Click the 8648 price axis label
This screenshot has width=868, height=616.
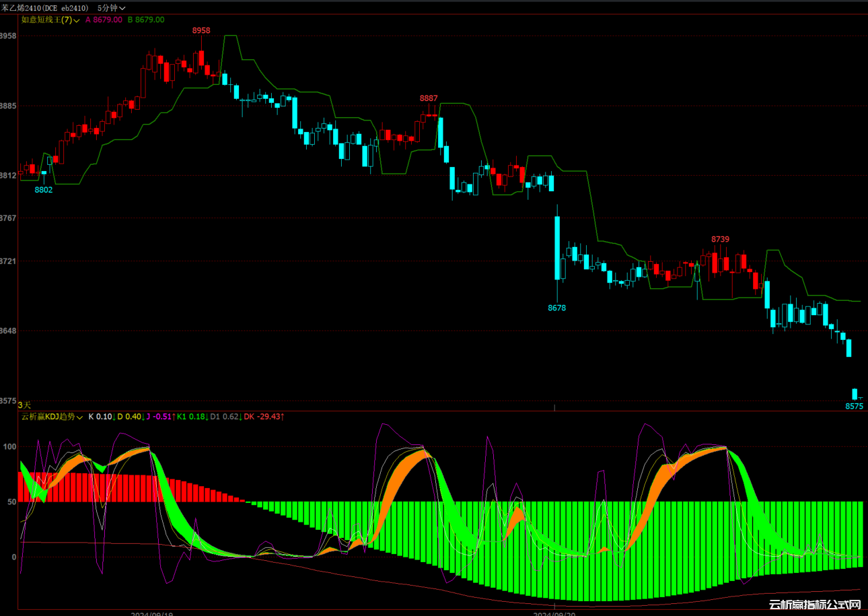tap(9, 331)
